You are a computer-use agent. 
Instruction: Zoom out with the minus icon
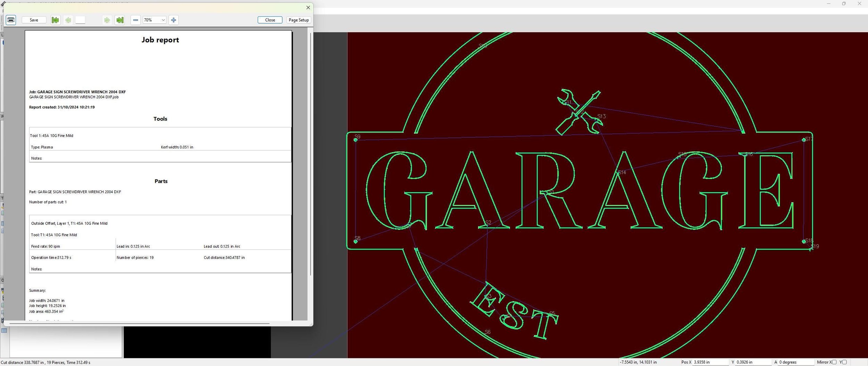click(x=136, y=20)
